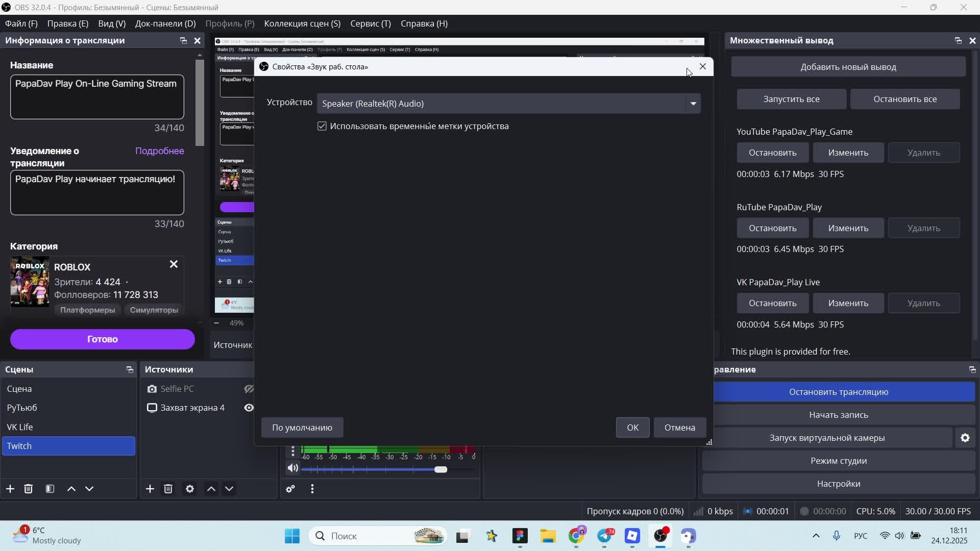Hide the Захват экрана 4 source
The image size is (980, 551).
tap(249, 408)
